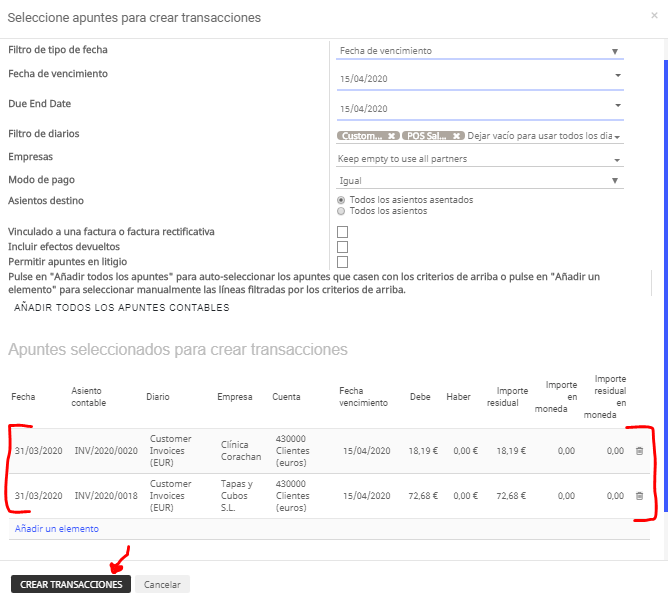Close the dialog with the X icon
Screen dimensions: 668x606
click(654, 16)
